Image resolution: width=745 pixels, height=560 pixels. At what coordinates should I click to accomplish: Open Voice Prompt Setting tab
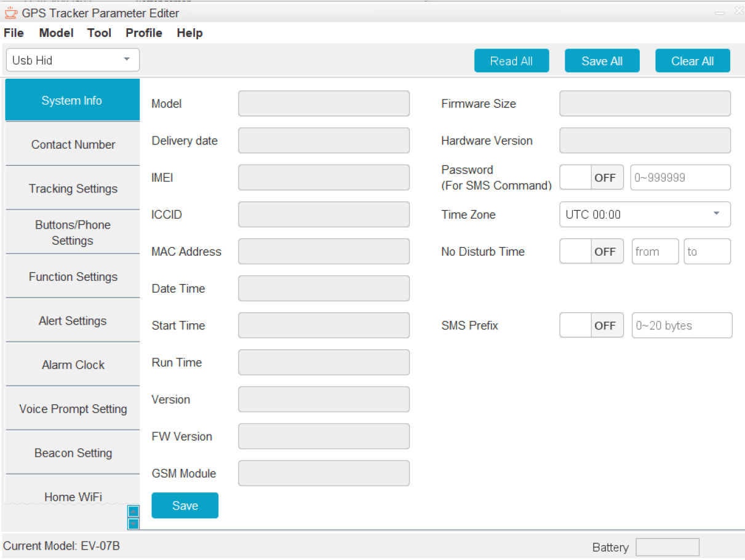coord(73,409)
